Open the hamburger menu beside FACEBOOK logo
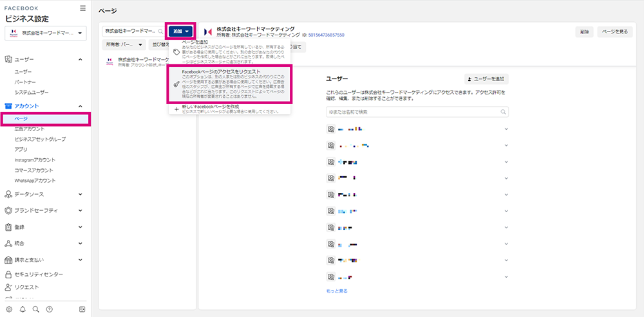This screenshot has height=317, width=644. tap(83, 8)
